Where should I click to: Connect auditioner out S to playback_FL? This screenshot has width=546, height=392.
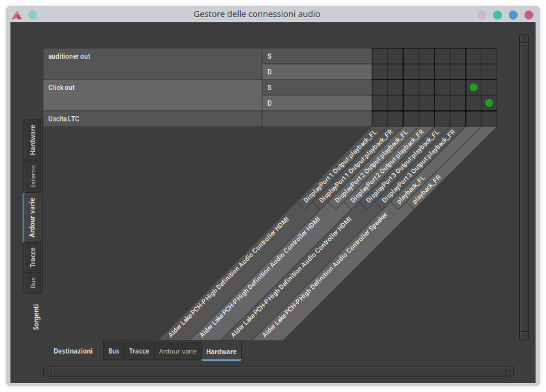coord(474,56)
